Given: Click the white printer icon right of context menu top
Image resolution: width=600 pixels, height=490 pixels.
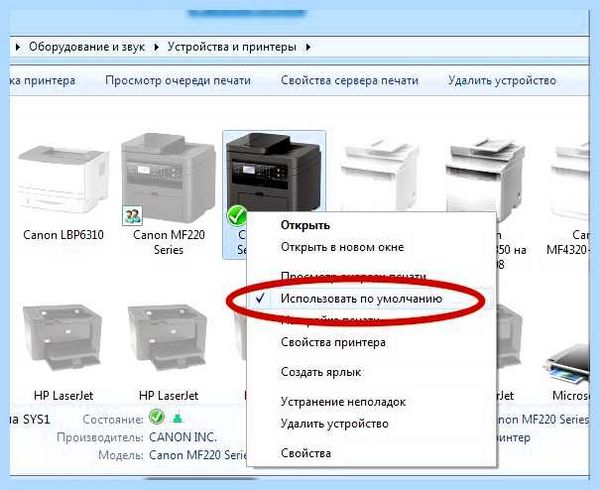Looking at the screenshot, I should click(x=380, y=174).
